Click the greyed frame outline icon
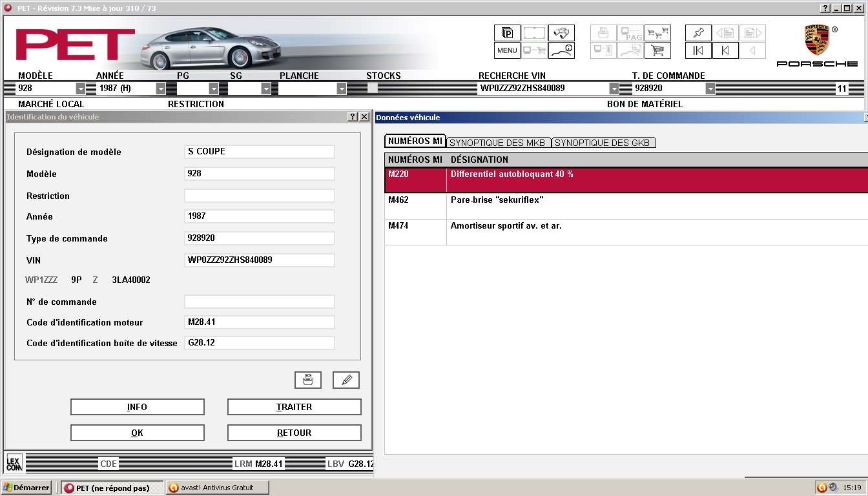Viewport: 868px width, 496px height. tap(534, 33)
